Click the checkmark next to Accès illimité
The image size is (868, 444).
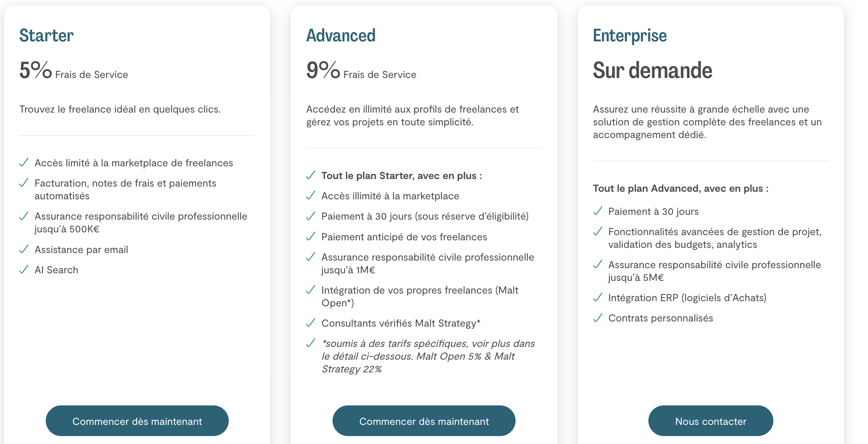coord(311,196)
